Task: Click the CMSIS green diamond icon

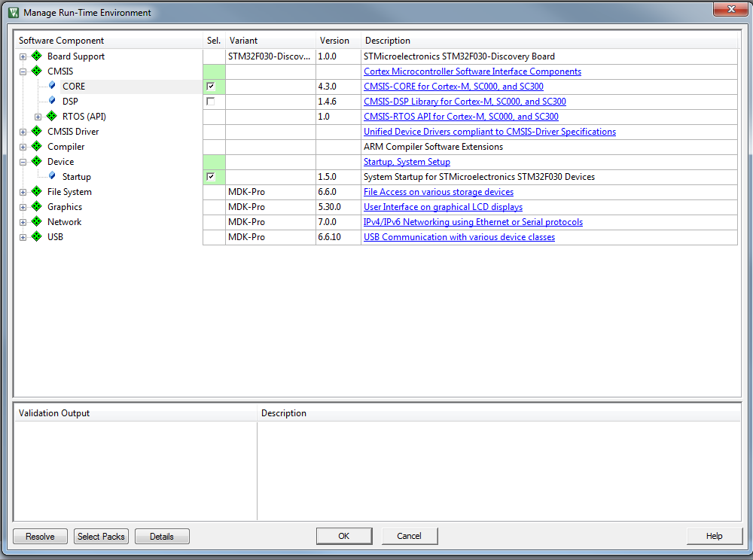Action: (x=36, y=71)
